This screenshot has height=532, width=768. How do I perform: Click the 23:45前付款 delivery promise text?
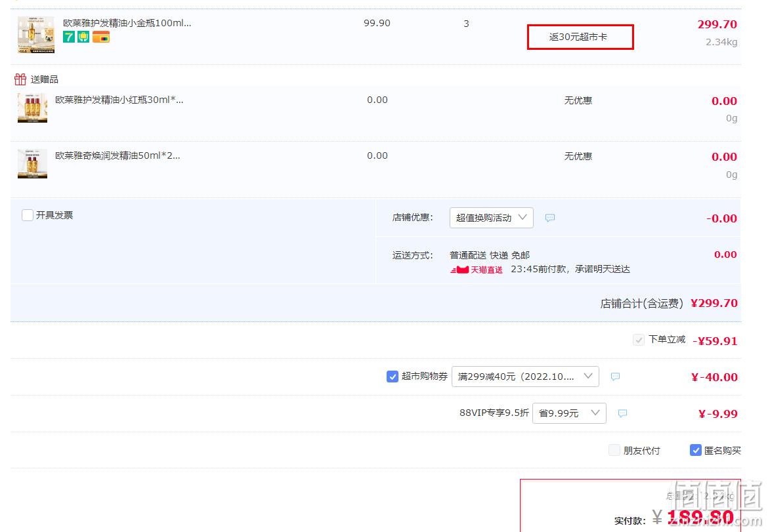pyautogui.click(x=570, y=269)
